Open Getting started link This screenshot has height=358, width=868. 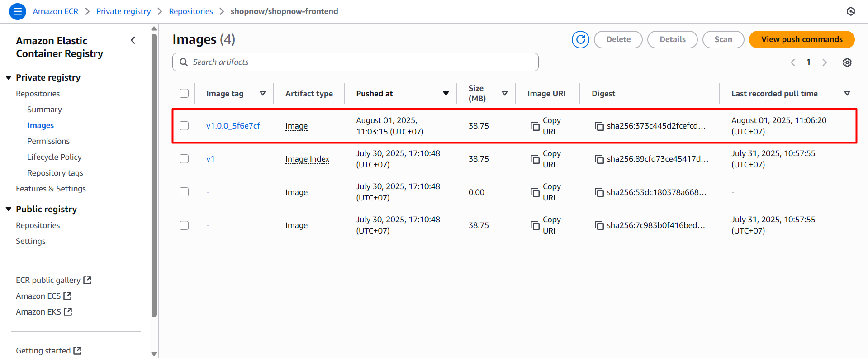tap(43, 351)
